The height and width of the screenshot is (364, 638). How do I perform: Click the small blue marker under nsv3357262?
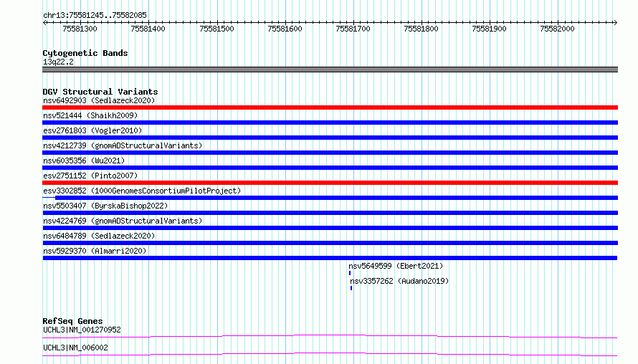click(x=351, y=288)
